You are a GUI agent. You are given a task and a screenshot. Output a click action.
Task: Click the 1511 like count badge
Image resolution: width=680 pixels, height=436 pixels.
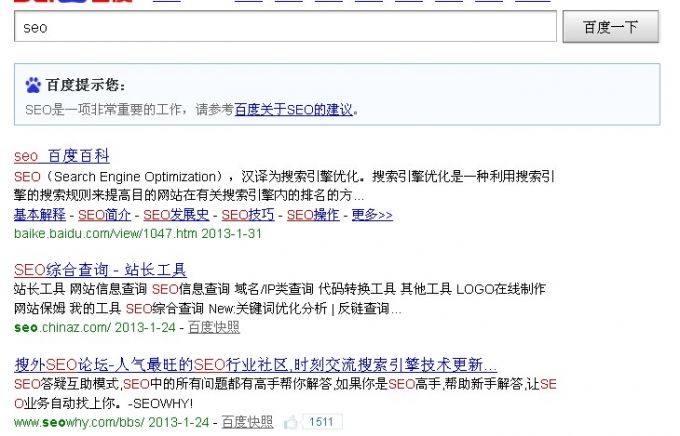click(x=321, y=422)
